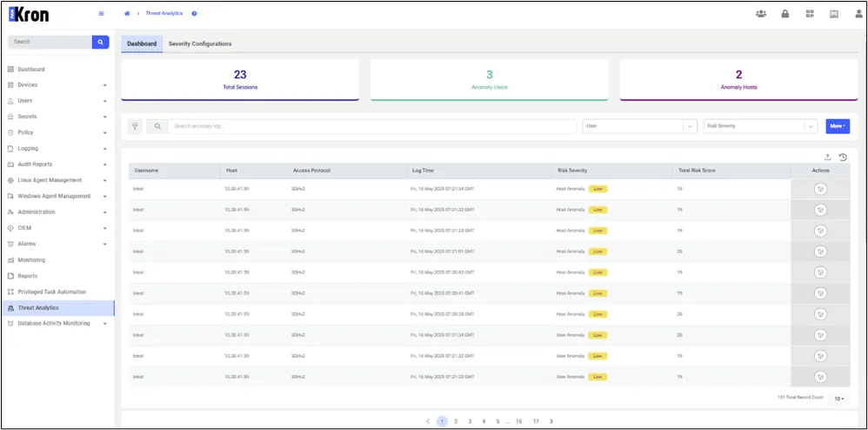
Task: Open actions icon for 07:20:38 row
Action: (820, 314)
